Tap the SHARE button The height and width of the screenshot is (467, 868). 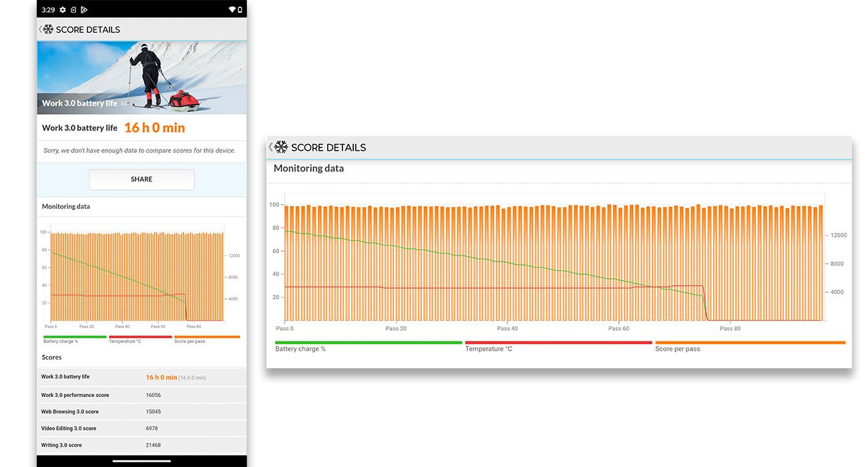(x=142, y=179)
